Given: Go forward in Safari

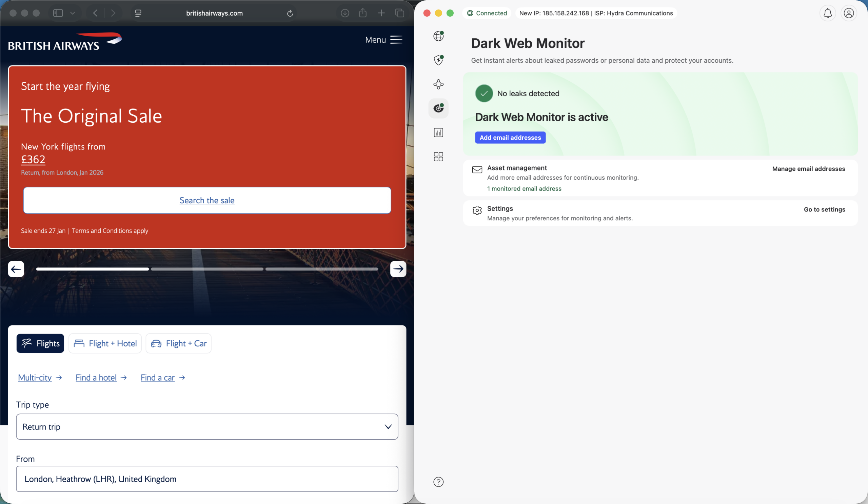Looking at the screenshot, I should (x=113, y=13).
